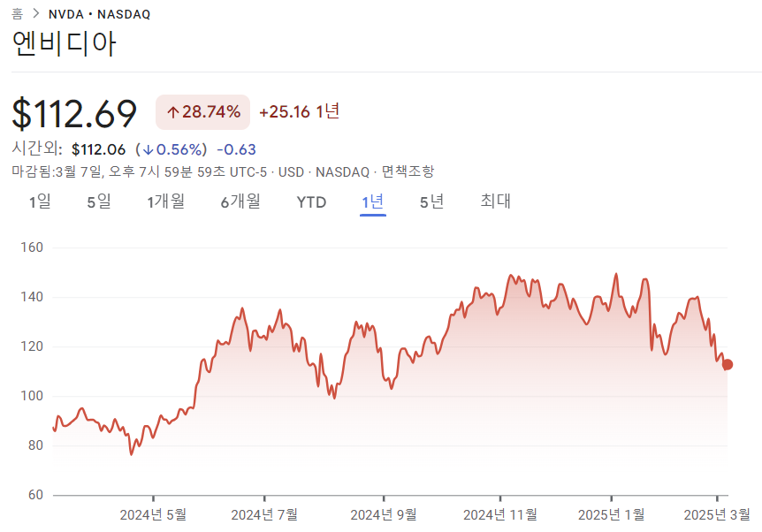The width and height of the screenshot is (762, 532).
Task: Select the 최대 range tab
Action: tap(495, 201)
